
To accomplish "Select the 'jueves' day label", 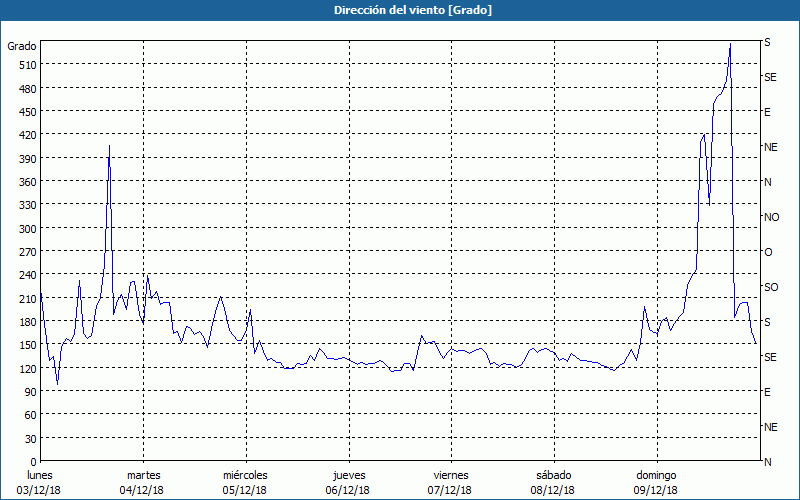I will (349, 475).
